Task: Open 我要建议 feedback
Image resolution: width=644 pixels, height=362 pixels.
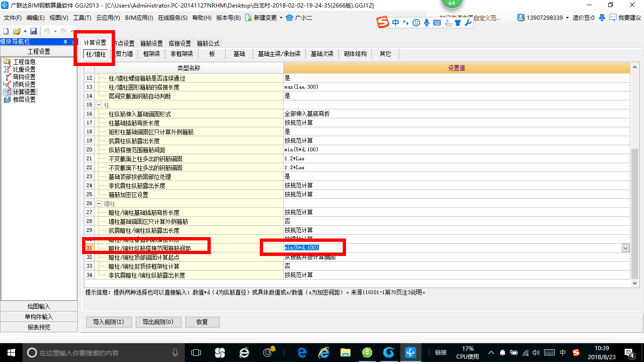Action: (625, 18)
